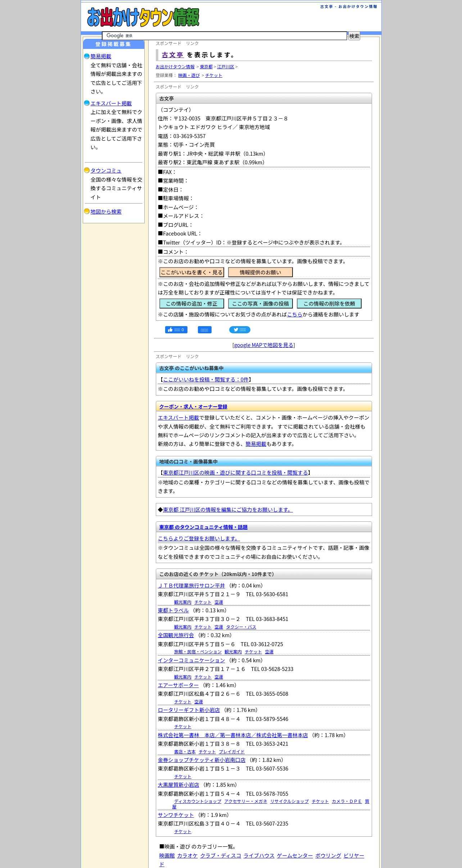The image size is (462, 868).
Task: Click こちらよりご登録をお願いします link
Action: coord(199,539)
